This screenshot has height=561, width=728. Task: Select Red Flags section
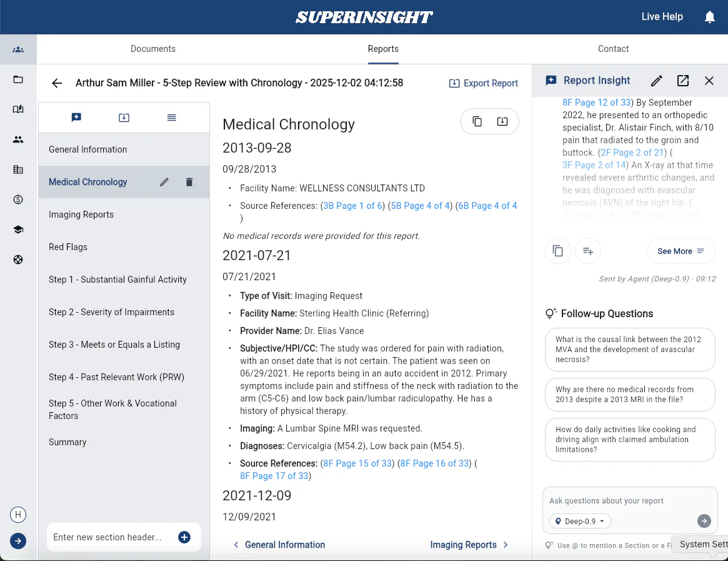point(124,247)
